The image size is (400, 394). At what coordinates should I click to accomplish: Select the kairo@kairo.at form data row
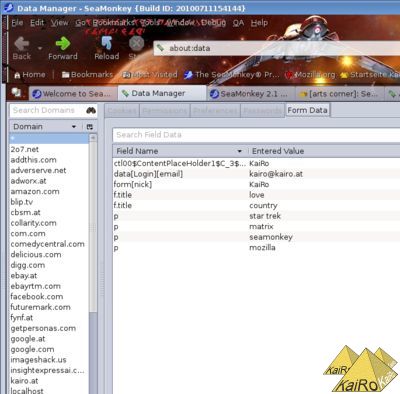click(x=257, y=174)
